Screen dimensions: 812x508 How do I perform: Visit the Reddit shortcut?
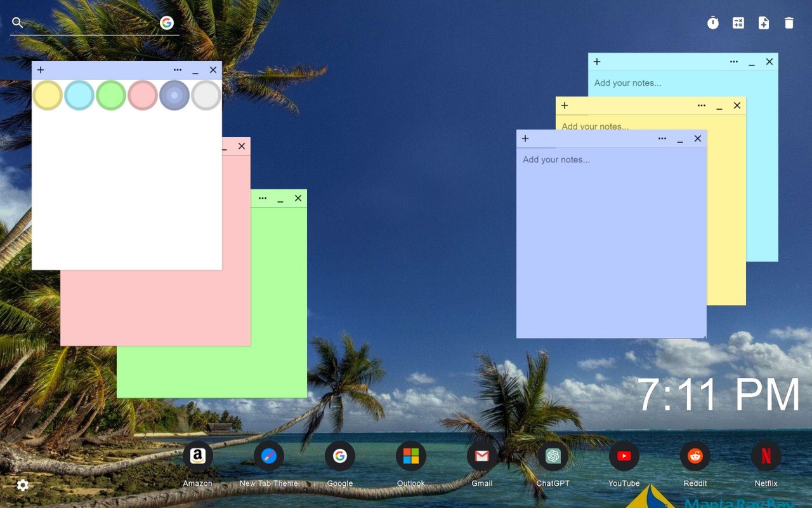pos(695,456)
